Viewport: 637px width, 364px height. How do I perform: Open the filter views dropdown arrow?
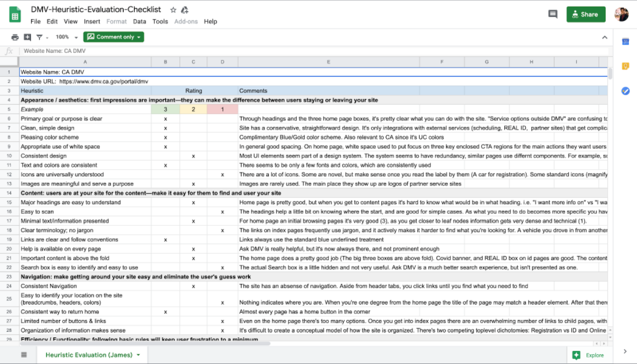47,38
